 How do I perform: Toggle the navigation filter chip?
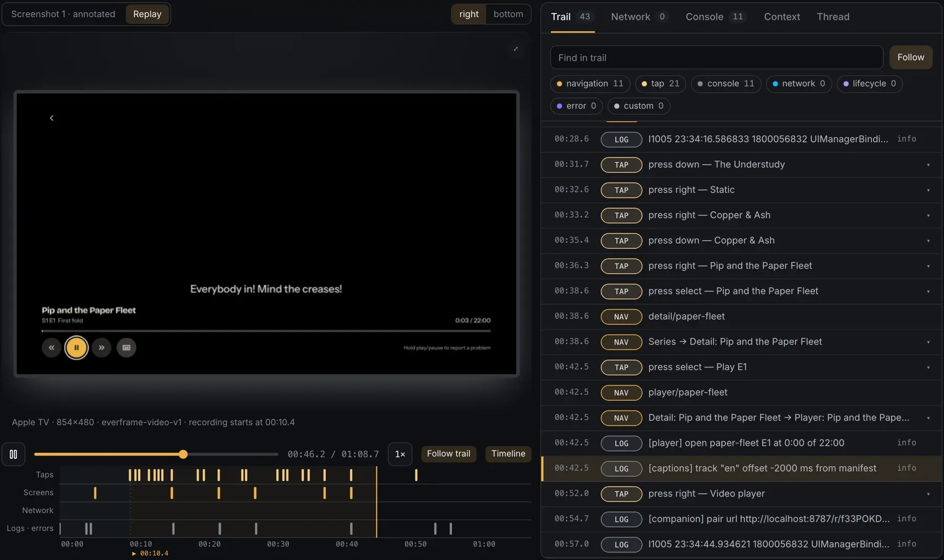click(x=590, y=84)
